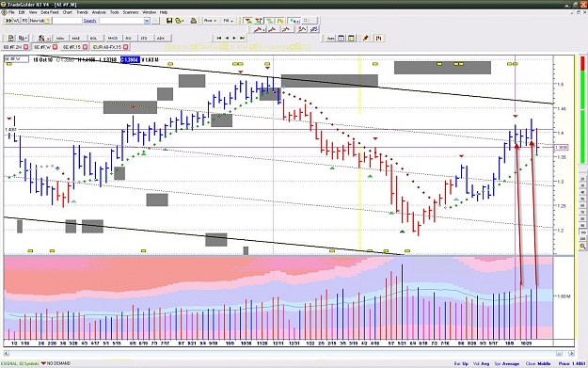Open the Price dropdown in the toolbar
The image size is (588, 368).
coord(211,21)
